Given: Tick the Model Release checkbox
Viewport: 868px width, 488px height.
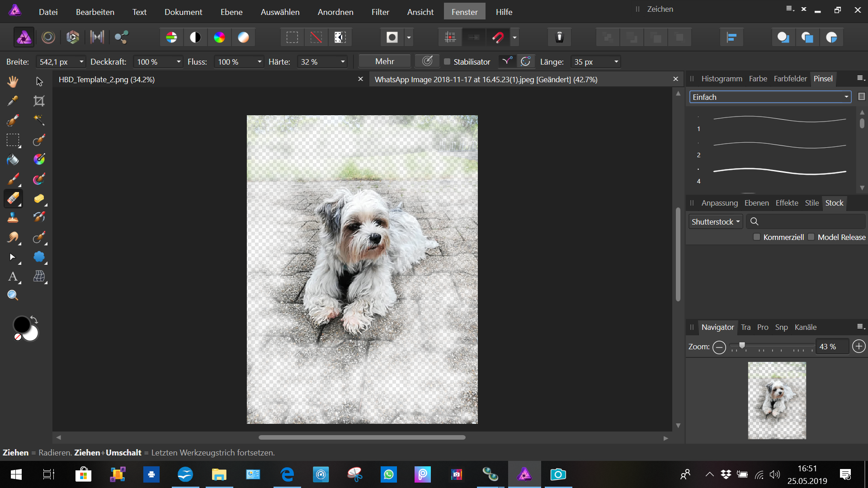Looking at the screenshot, I should coord(811,237).
